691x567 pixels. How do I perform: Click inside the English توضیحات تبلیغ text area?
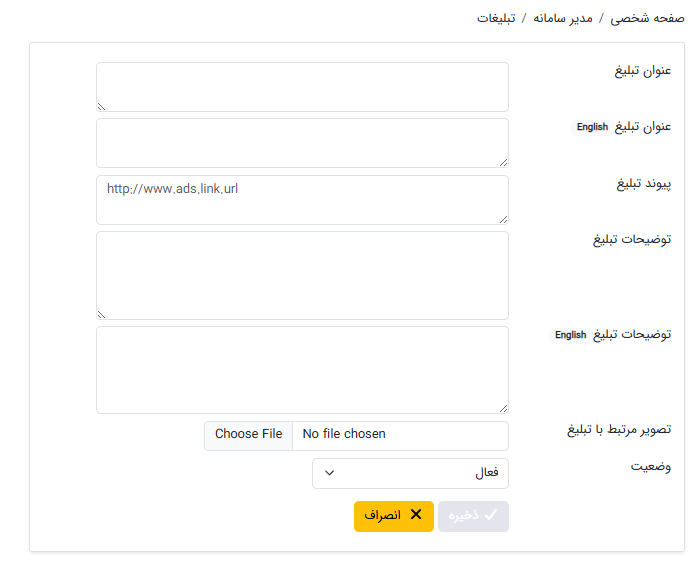click(302, 369)
